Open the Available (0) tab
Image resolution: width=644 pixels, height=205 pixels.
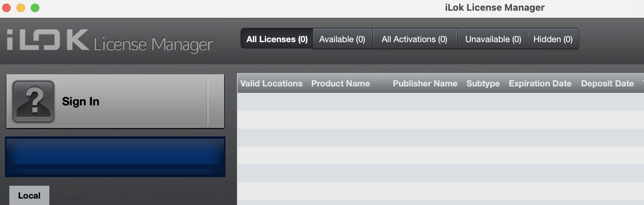[x=342, y=39]
